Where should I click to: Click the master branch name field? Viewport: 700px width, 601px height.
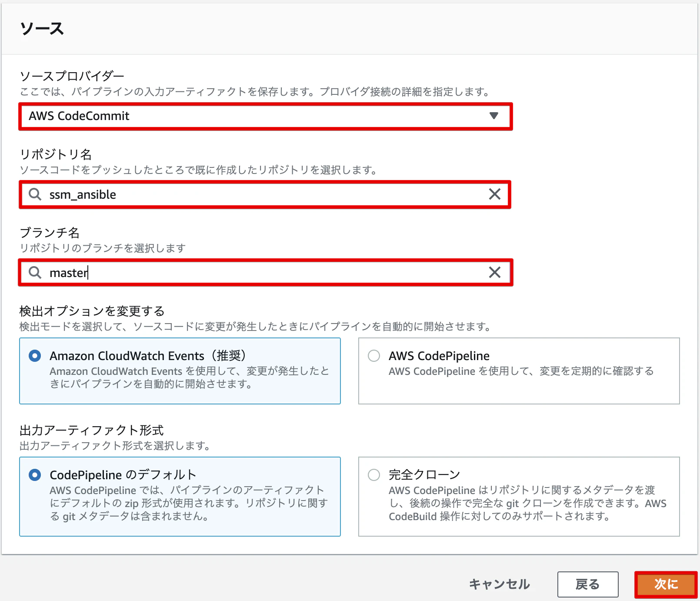tap(265, 273)
